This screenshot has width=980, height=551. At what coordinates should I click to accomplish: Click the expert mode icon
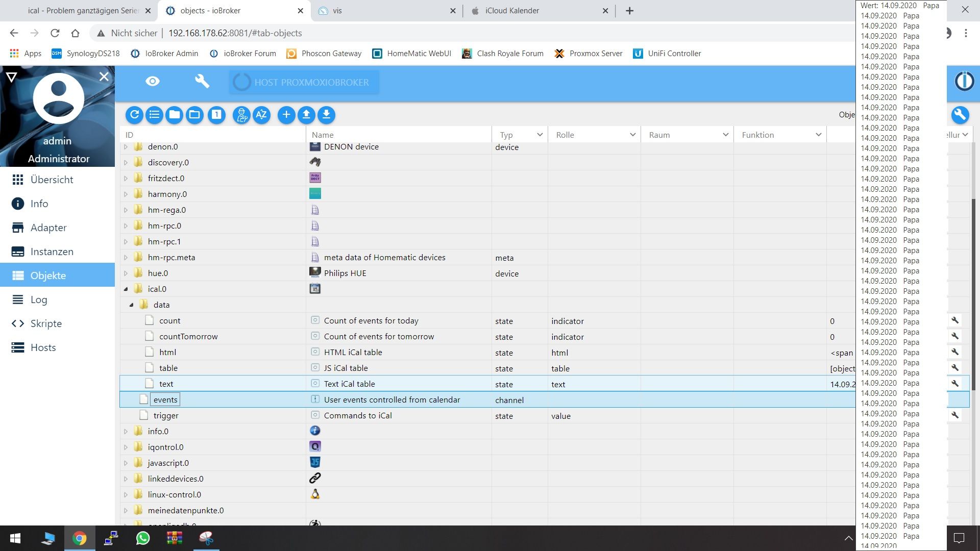[241, 115]
